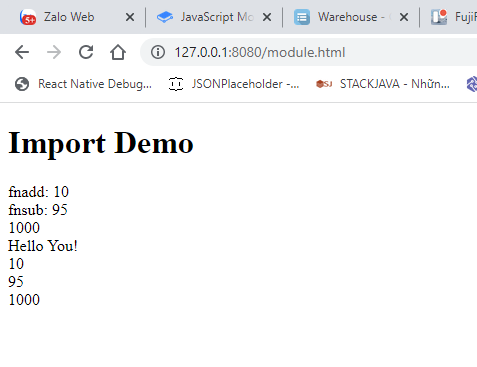View site information icon in address bar

(x=158, y=52)
